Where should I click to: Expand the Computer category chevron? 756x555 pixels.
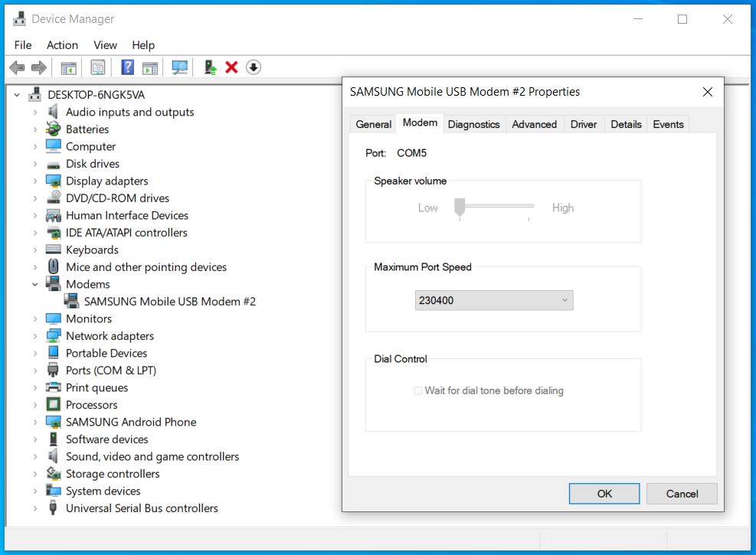34,146
